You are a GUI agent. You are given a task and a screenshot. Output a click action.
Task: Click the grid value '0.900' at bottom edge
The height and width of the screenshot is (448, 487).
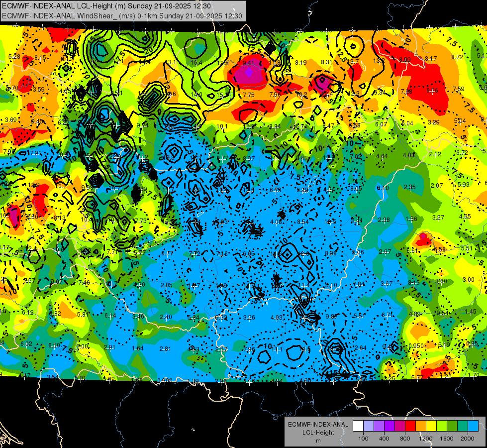(x=165, y=380)
